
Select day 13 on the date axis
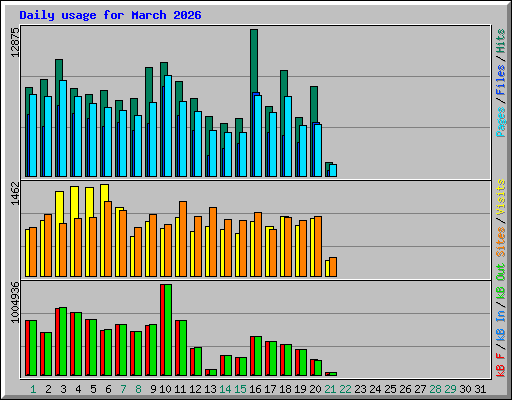[x=210, y=389]
